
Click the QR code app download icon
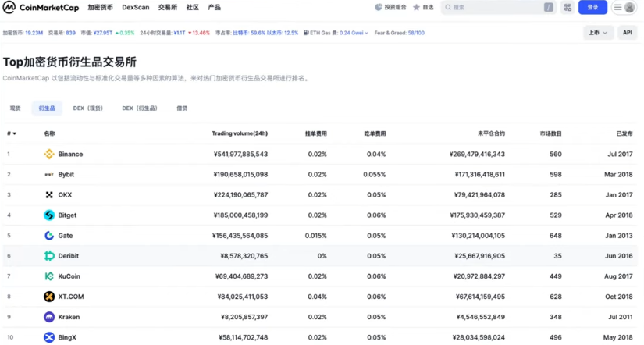tap(568, 7)
